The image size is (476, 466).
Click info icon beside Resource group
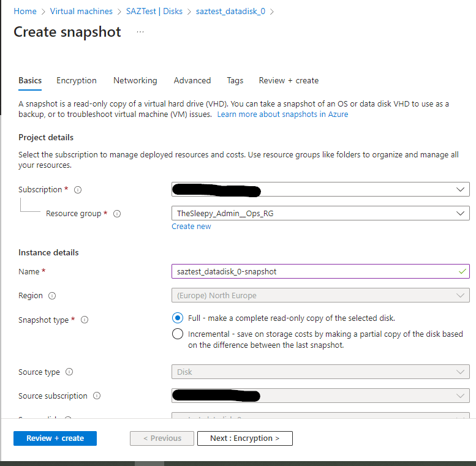tap(117, 214)
